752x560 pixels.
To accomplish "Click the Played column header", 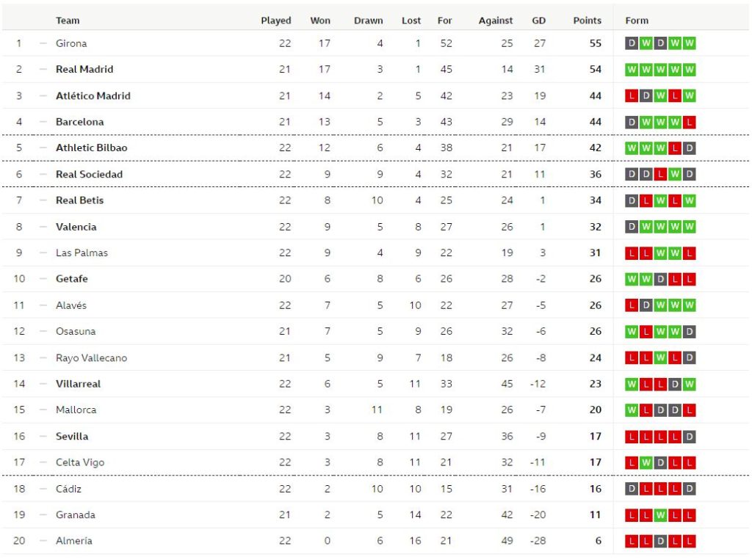I will 276,21.
